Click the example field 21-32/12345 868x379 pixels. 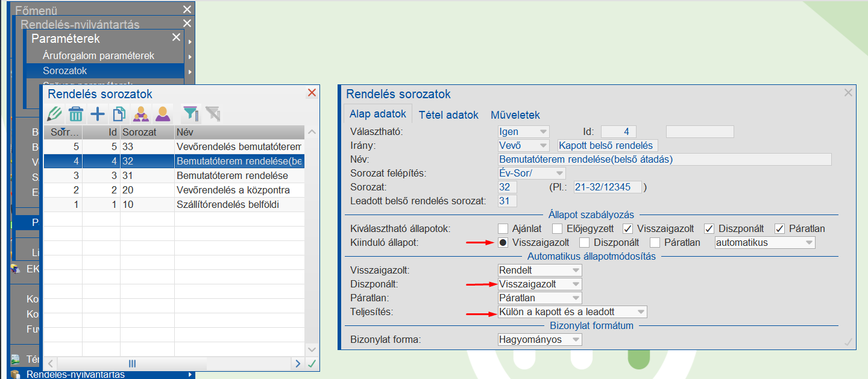click(608, 187)
